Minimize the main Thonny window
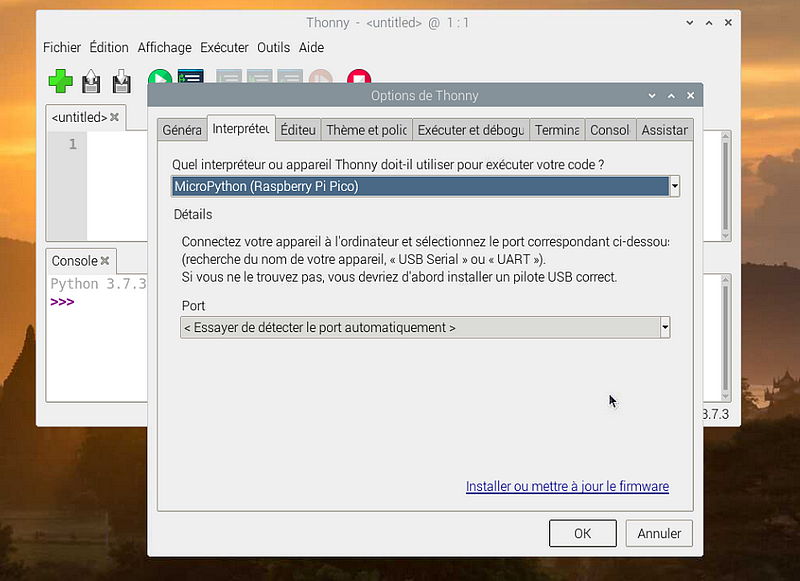Screen dimensions: 800x581 click(690, 22)
